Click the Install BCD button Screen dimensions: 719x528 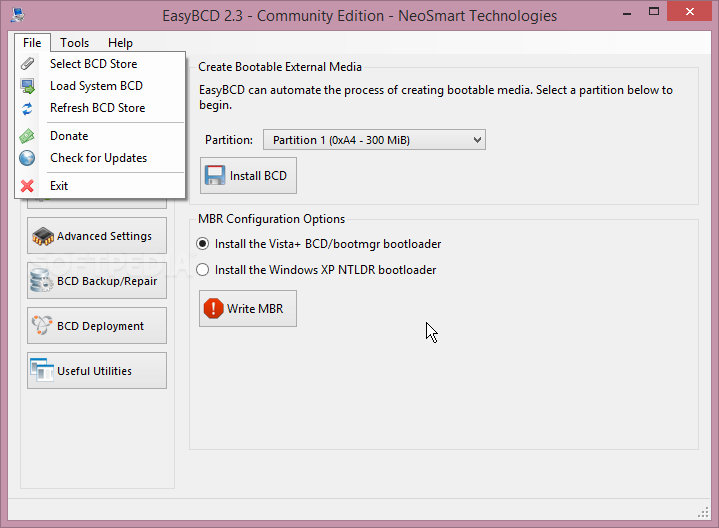[x=248, y=176]
